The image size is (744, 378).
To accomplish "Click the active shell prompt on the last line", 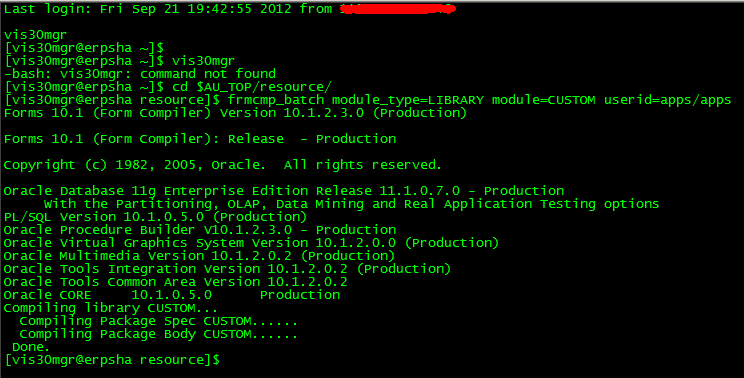I will (x=112, y=360).
